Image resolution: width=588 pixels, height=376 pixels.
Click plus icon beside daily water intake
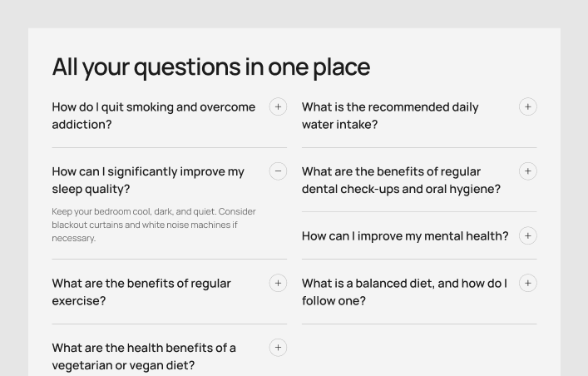527,106
